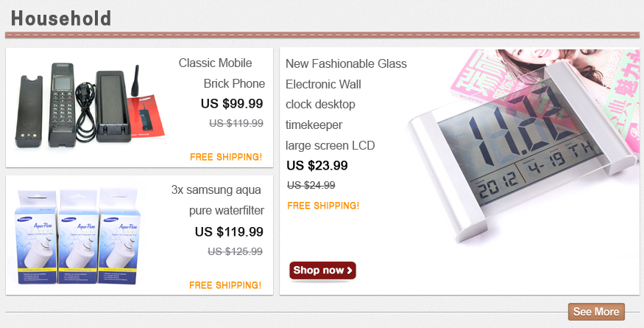Click the struck-through US $125.99 original price
The image size is (644, 328).
[x=235, y=251]
